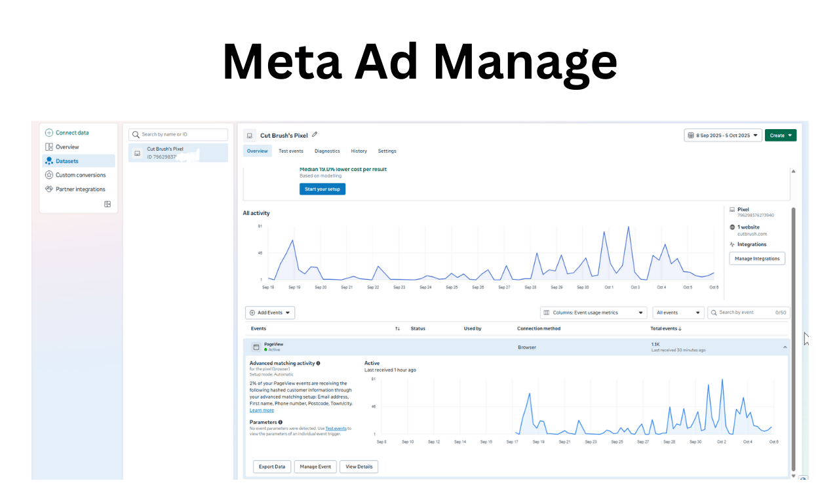Click the collapse sidebar icon in left panel
The height and width of the screenshot is (504, 839).
tap(107, 204)
